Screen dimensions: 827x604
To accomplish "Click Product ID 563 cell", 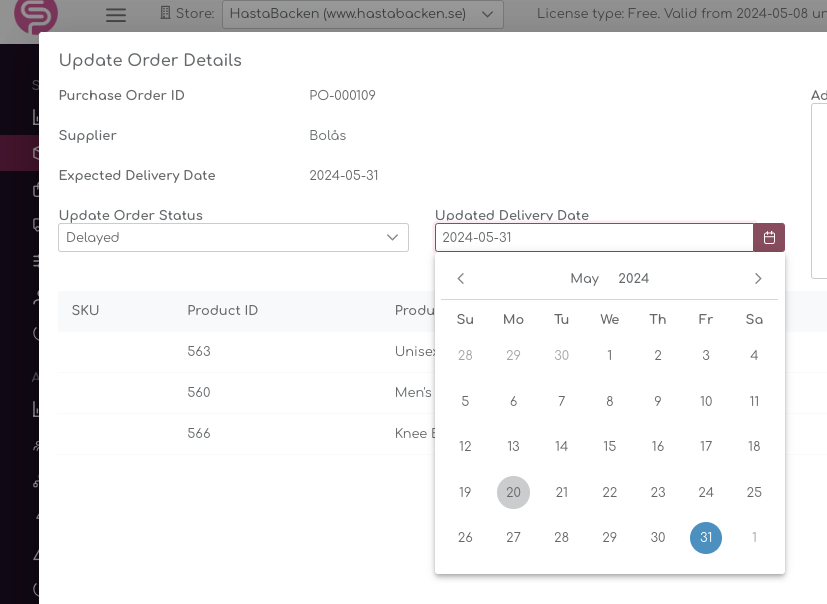I will 199,351.
